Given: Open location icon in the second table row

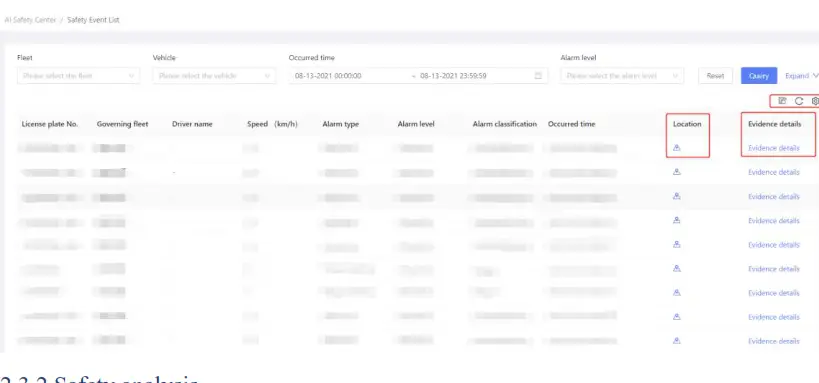Looking at the screenshot, I should point(676,172).
